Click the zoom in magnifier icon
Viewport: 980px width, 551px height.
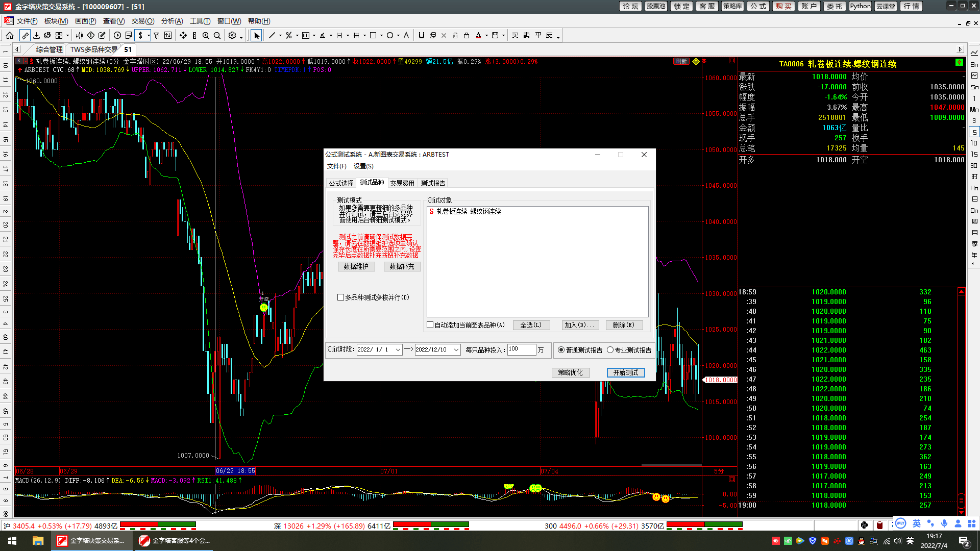click(x=206, y=35)
